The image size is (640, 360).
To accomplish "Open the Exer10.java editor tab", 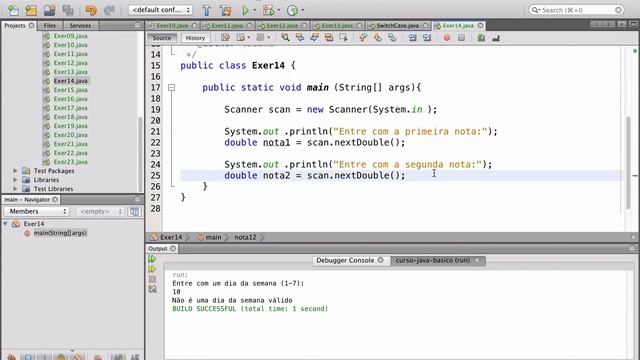I will [172, 25].
